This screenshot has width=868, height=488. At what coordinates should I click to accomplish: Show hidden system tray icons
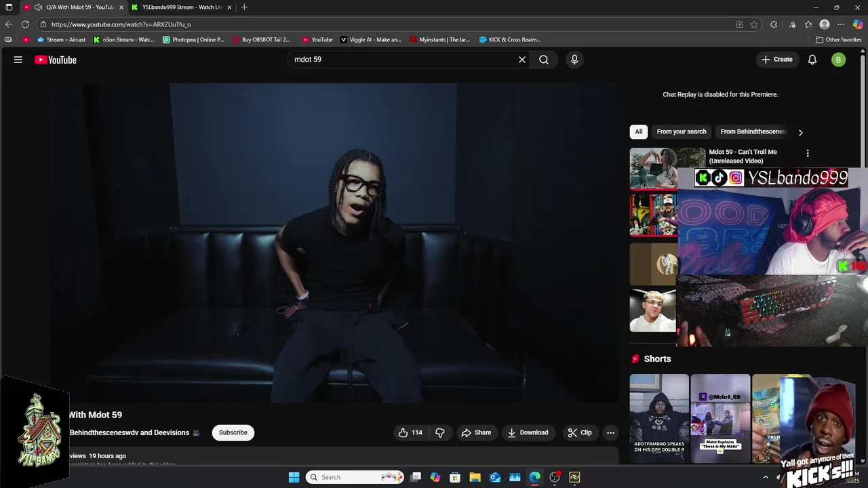(766, 477)
